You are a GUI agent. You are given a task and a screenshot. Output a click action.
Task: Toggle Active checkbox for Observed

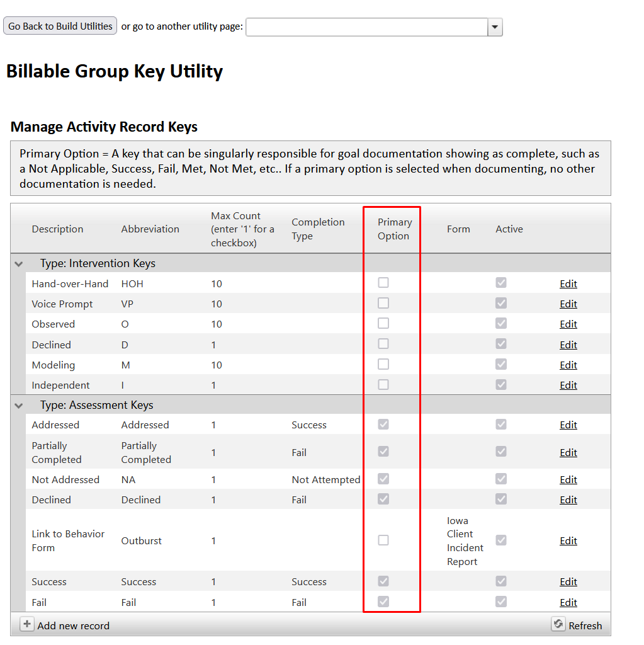coord(501,323)
